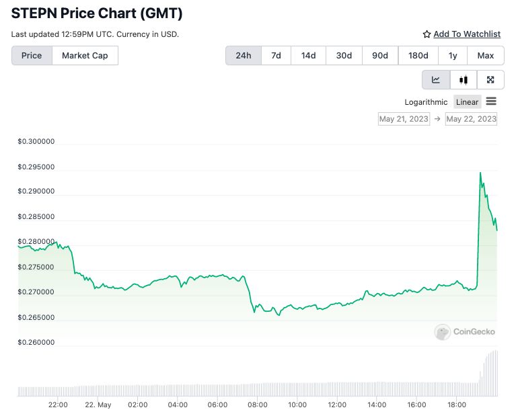
Task: Click the $0.300000 axis label
Action: tap(36, 141)
